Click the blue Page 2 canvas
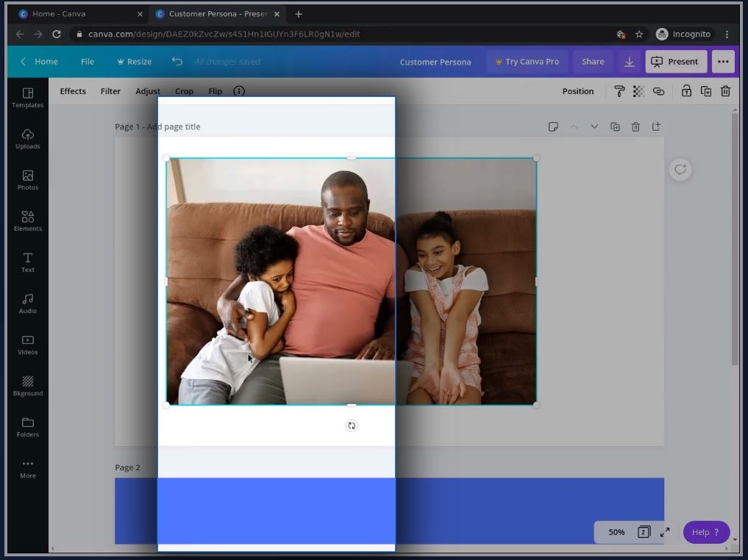This screenshot has height=560, width=748. click(389, 511)
